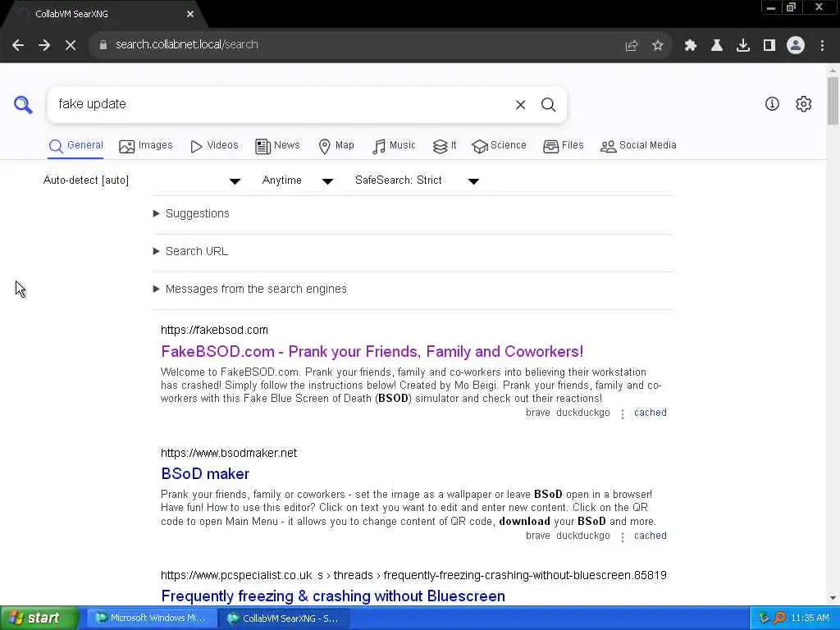
Task: Open the BSoD maker result link
Action: (205, 474)
